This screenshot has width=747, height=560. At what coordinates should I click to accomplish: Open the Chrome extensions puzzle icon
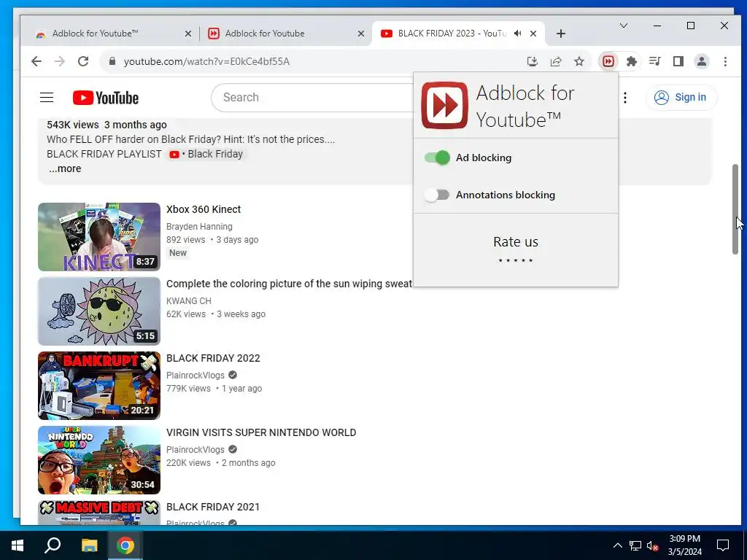pyautogui.click(x=632, y=61)
